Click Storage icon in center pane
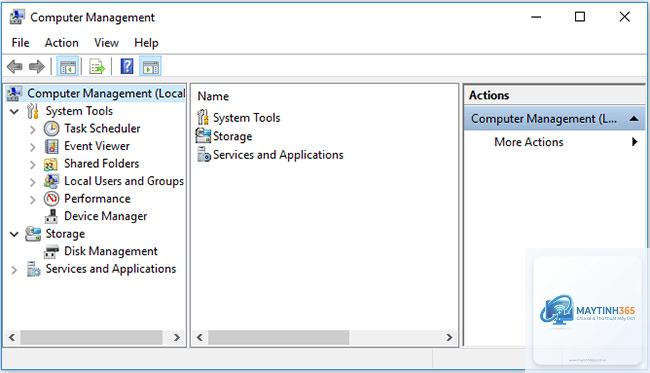This screenshot has width=650, height=373. pyautogui.click(x=203, y=136)
